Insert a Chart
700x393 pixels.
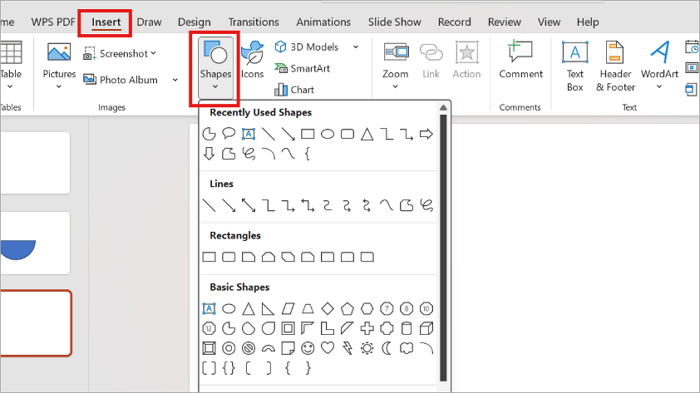(x=294, y=90)
